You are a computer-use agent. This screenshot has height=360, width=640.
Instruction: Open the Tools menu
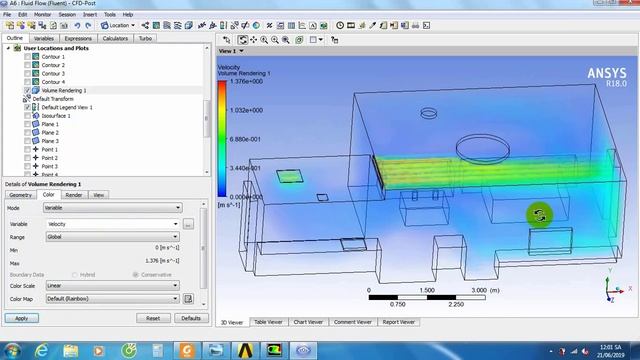[110, 14]
